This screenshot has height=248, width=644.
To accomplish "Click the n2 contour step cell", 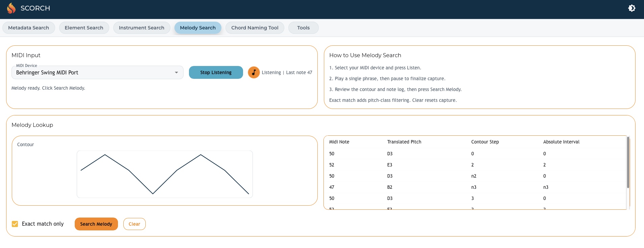I will coord(474,176).
